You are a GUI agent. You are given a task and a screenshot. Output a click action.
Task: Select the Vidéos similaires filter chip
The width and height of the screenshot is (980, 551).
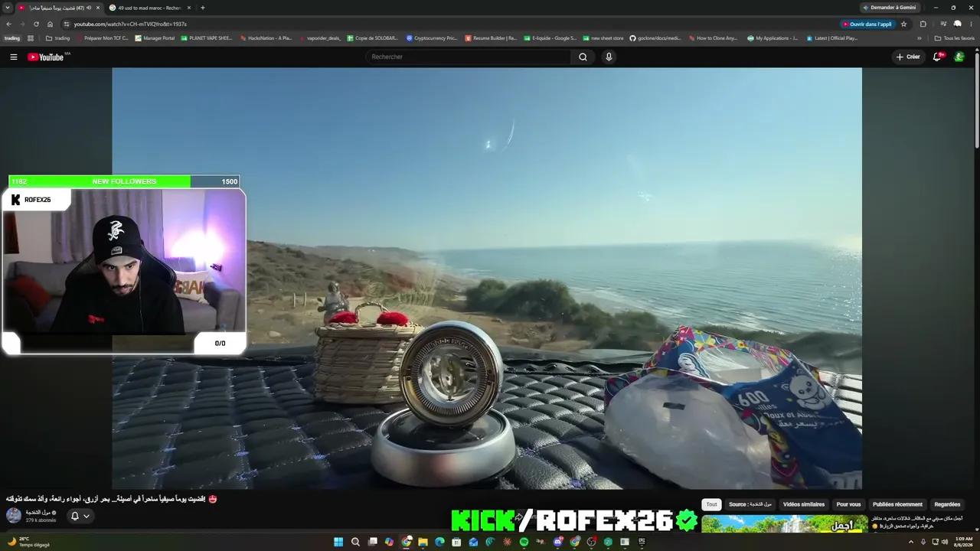tap(804, 504)
